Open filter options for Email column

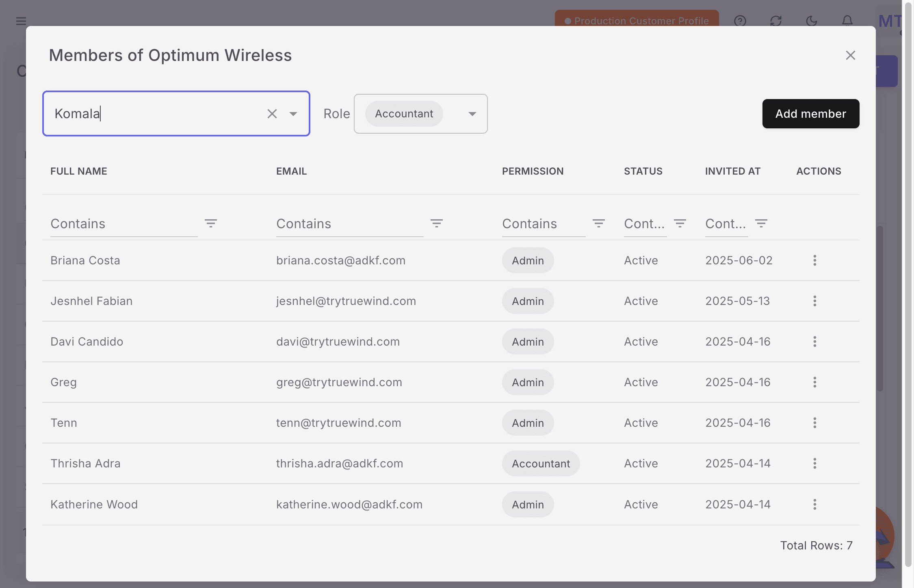point(437,223)
